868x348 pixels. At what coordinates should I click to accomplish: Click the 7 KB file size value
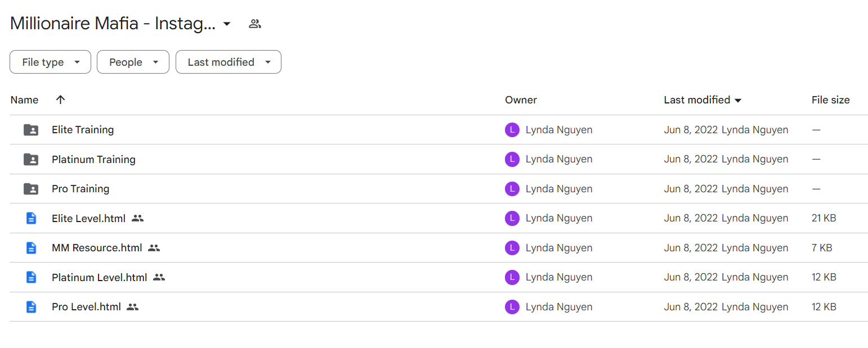point(822,248)
